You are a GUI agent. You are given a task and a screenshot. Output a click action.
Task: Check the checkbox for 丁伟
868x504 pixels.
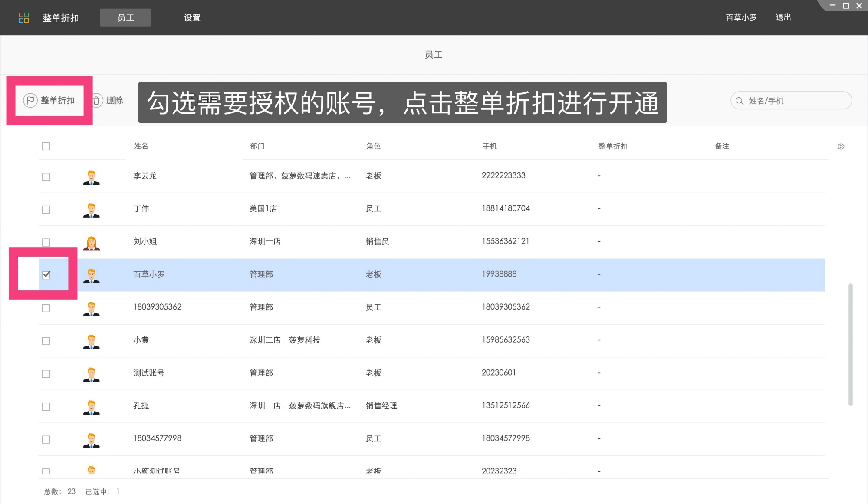46,209
